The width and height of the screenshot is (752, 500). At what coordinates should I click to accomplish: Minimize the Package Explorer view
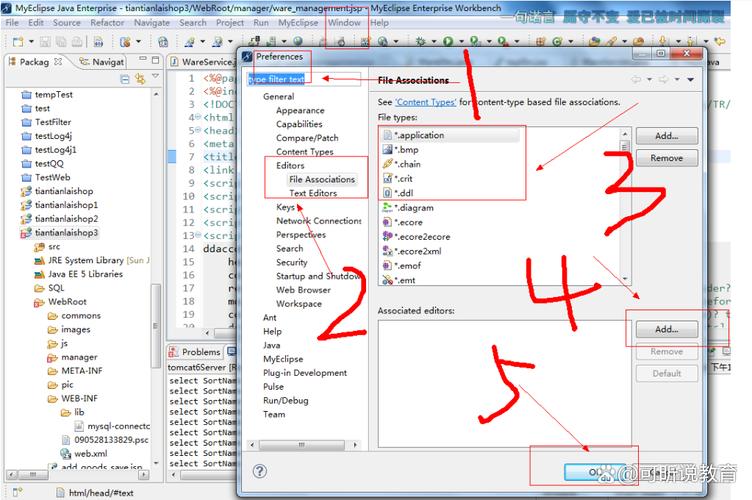[x=142, y=59]
